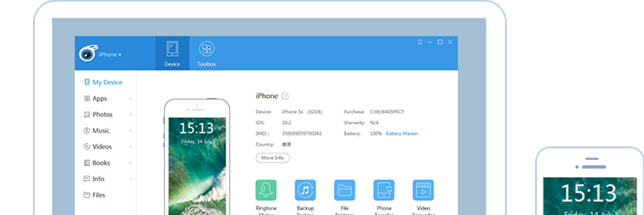The image size is (644, 215).
Task: Click the iPhone device name heading
Action: (267, 96)
